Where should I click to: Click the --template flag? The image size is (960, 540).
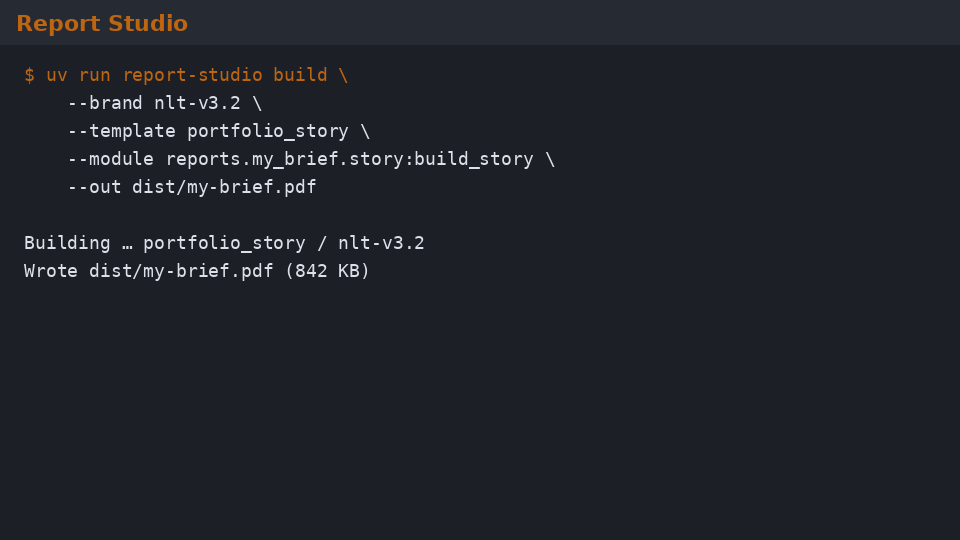coord(122,131)
